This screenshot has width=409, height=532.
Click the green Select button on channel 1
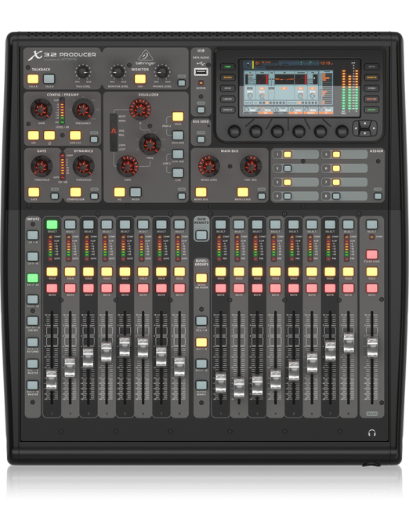[52, 224]
